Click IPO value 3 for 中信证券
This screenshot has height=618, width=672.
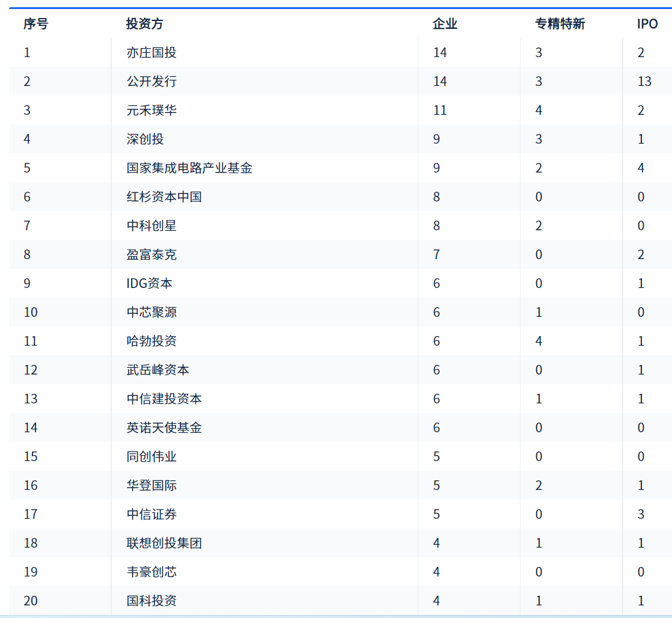point(641,514)
